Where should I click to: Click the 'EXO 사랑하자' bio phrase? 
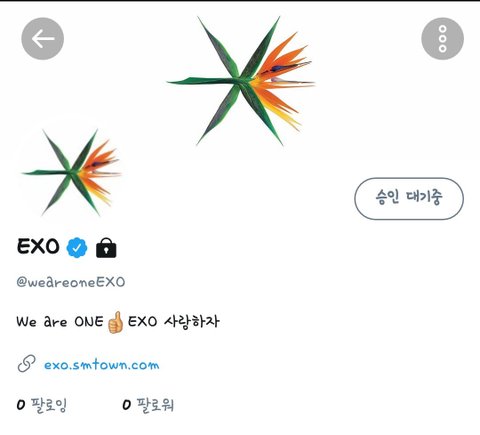[174, 322]
